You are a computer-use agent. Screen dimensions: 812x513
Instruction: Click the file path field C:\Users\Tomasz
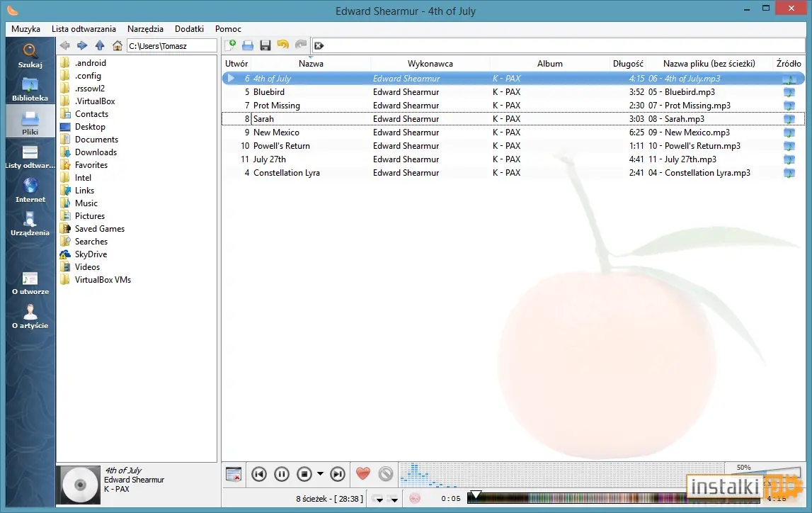tap(171, 45)
